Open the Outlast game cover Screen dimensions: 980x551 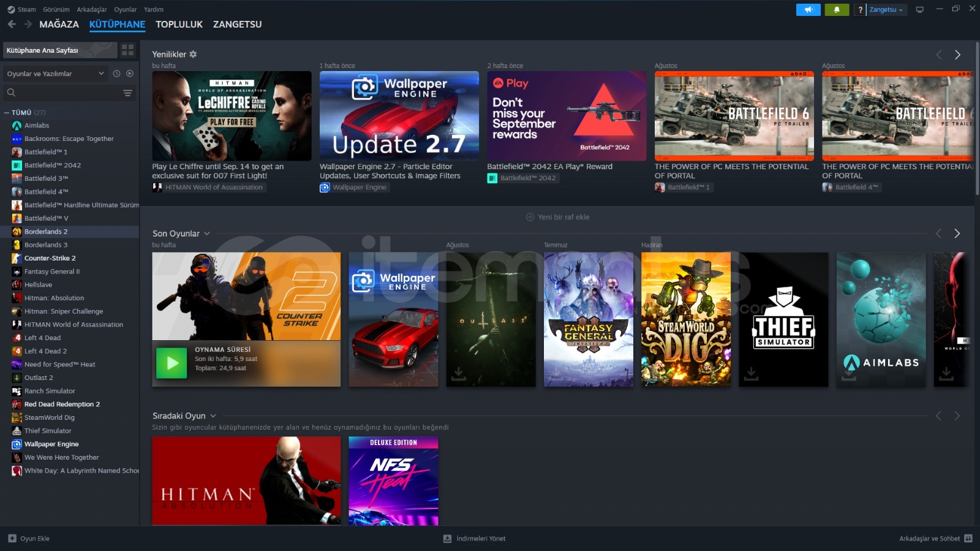coord(491,319)
